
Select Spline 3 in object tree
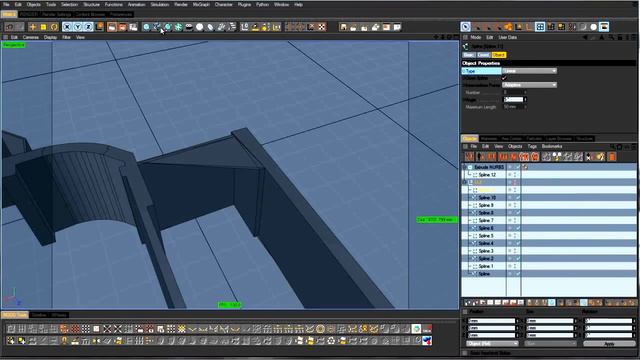(x=486, y=251)
